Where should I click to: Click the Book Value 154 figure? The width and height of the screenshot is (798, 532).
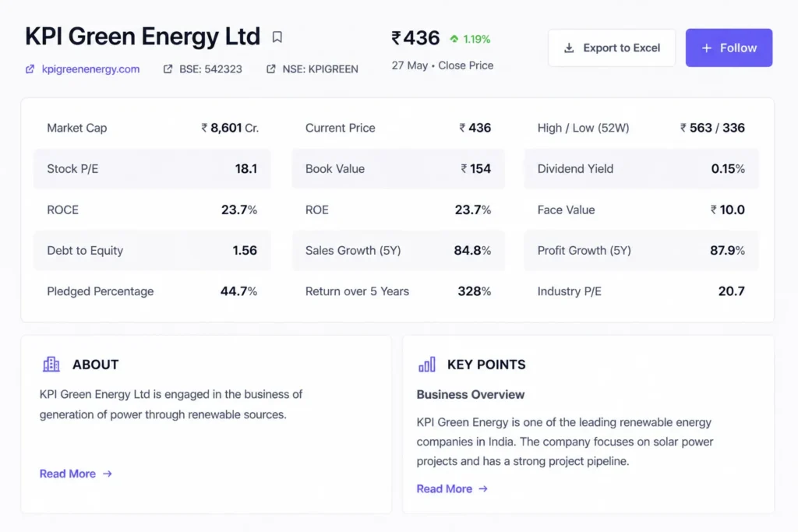click(476, 169)
